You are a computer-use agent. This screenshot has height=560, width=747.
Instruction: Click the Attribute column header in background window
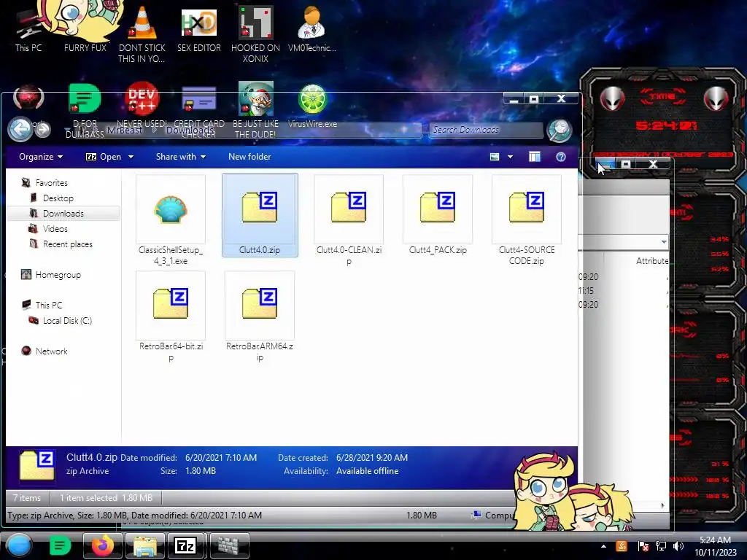pos(651,261)
